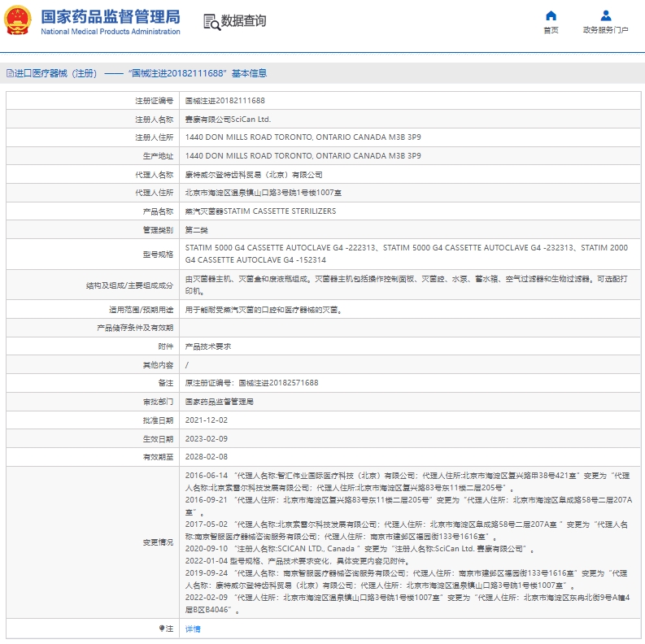Image resolution: width=645 pixels, height=644 pixels.
Task: Select approval department 国家药品监督管理局 value
Action: click(x=220, y=402)
